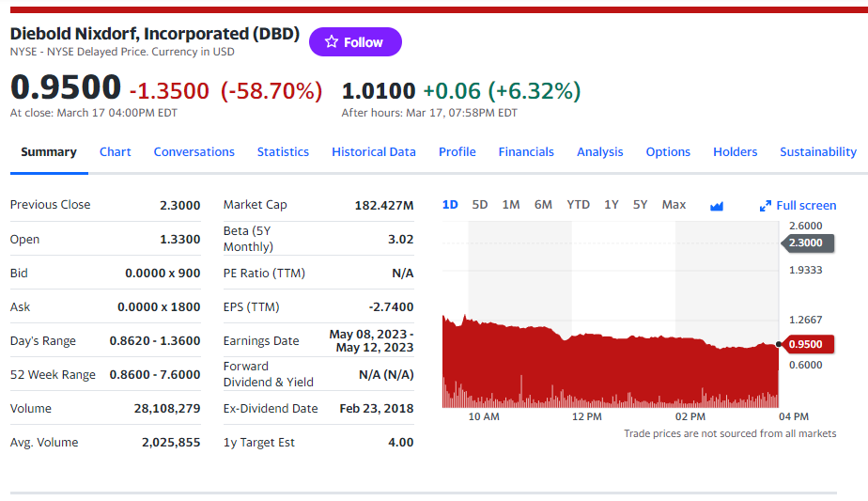
Task: Select the Summary tab
Action: coord(49,152)
